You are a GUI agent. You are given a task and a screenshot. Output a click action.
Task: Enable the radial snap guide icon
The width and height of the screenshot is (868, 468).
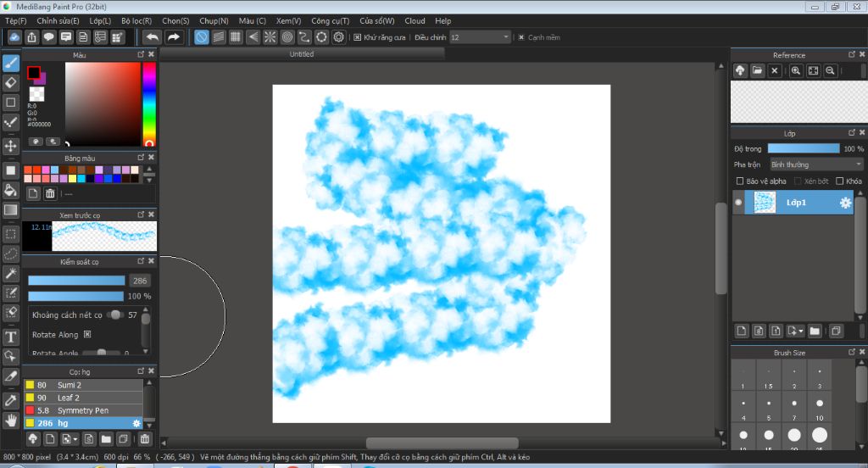coord(270,37)
